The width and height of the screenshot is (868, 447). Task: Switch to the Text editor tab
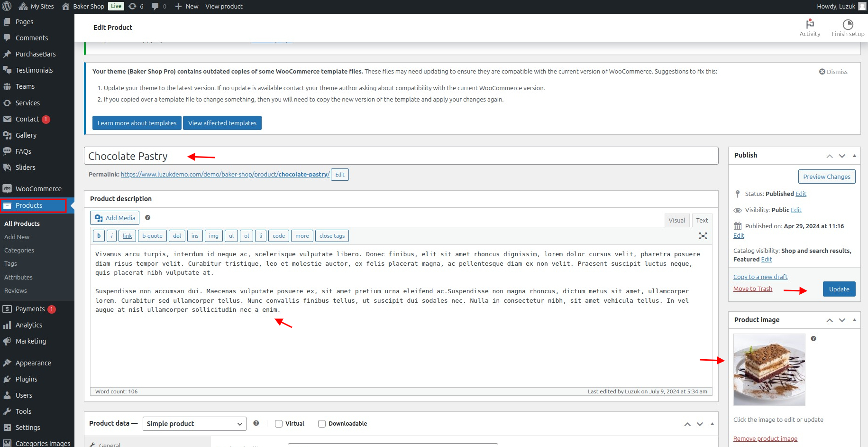(702, 220)
